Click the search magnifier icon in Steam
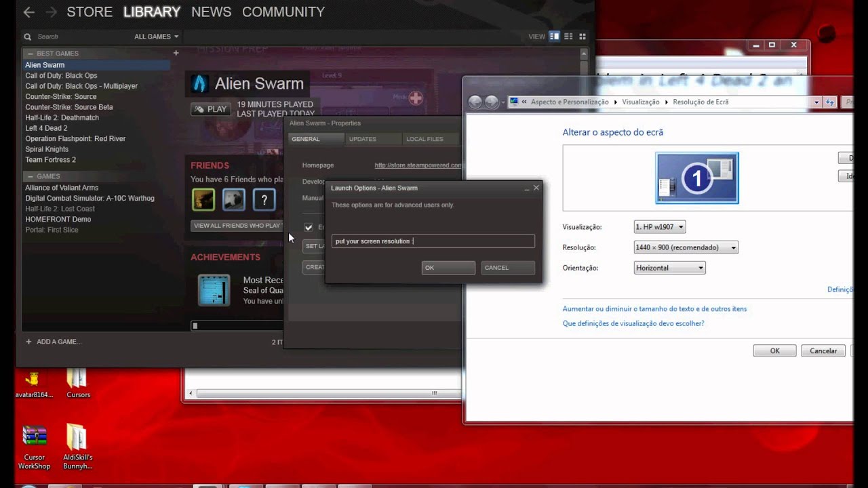This screenshot has width=868, height=488. point(28,37)
